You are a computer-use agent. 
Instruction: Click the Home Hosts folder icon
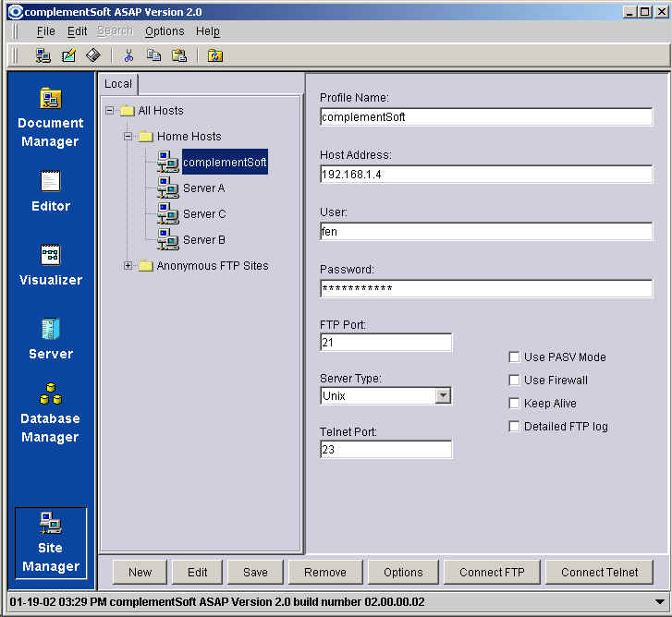(146, 137)
